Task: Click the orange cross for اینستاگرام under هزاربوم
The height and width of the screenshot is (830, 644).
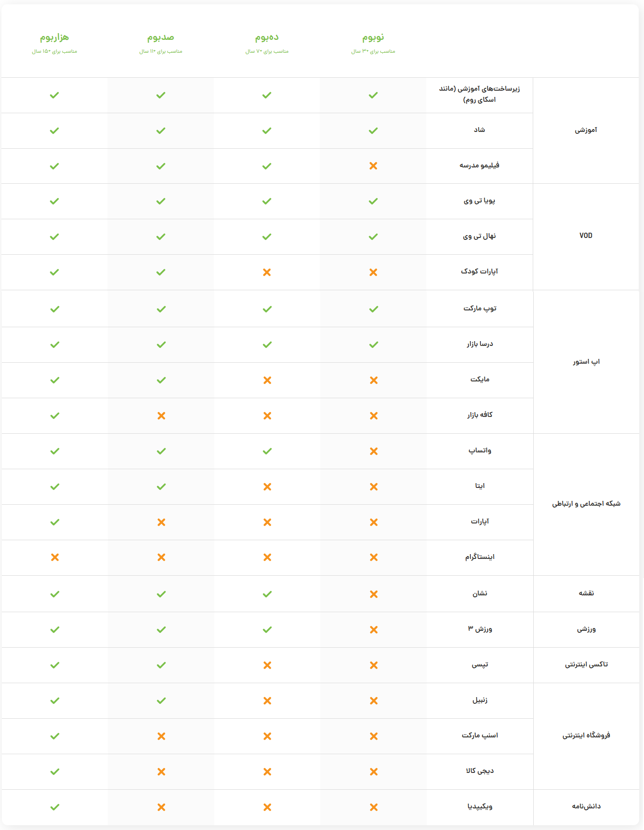Action: click(55, 557)
